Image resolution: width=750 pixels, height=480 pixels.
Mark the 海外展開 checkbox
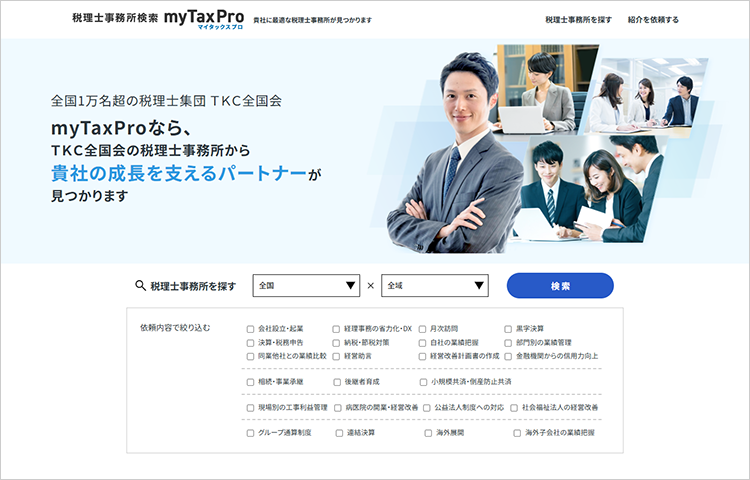click(x=428, y=433)
